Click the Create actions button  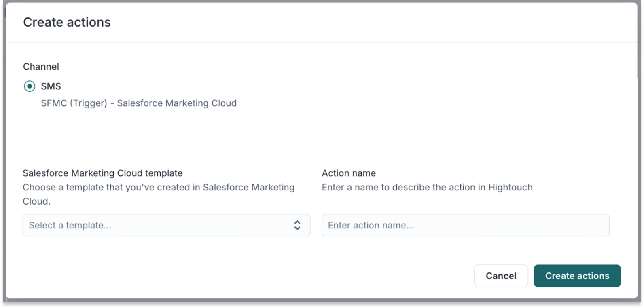(x=577, y=276)
